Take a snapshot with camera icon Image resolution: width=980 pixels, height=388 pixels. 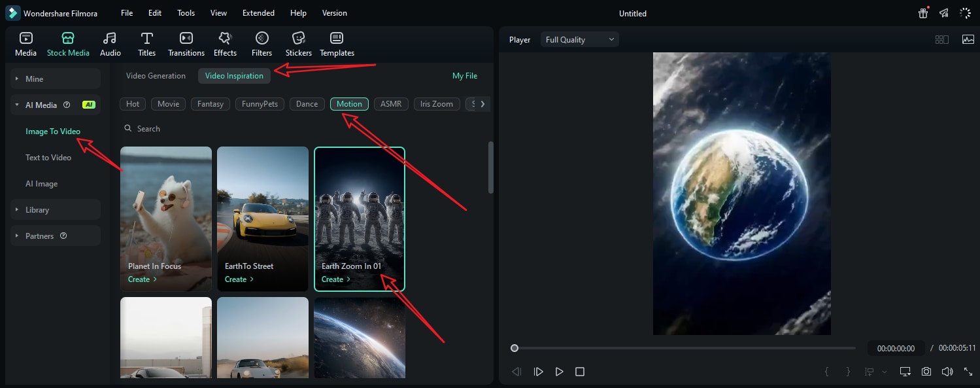pos(926,372)
